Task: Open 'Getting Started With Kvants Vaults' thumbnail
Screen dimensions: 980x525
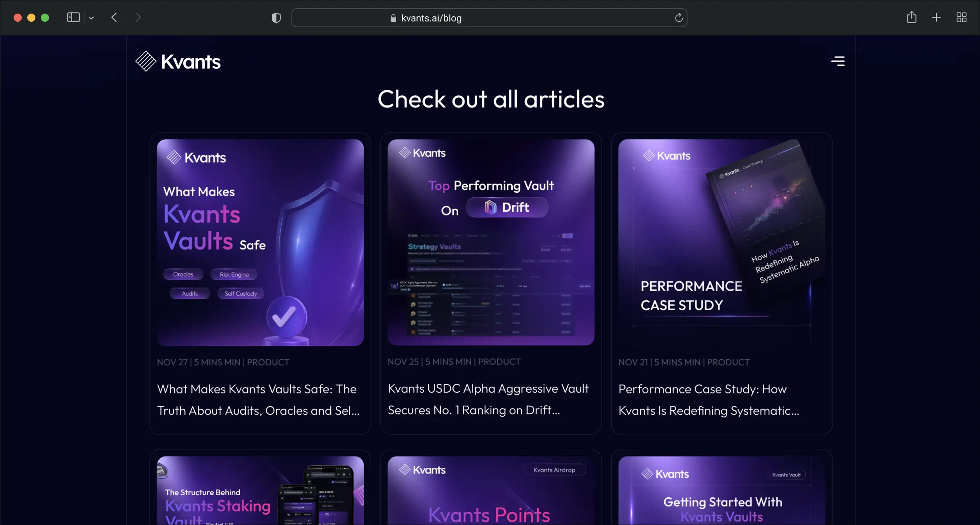Action: 722,491
